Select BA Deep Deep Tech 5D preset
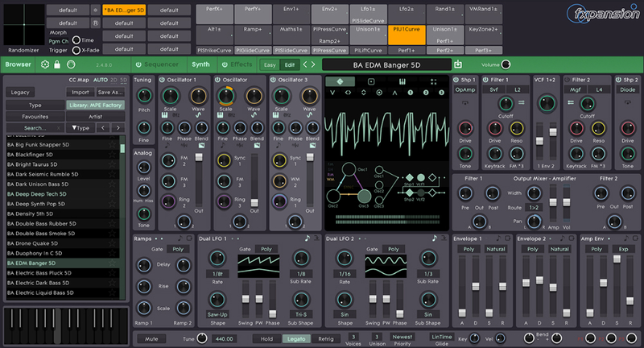 40,195
